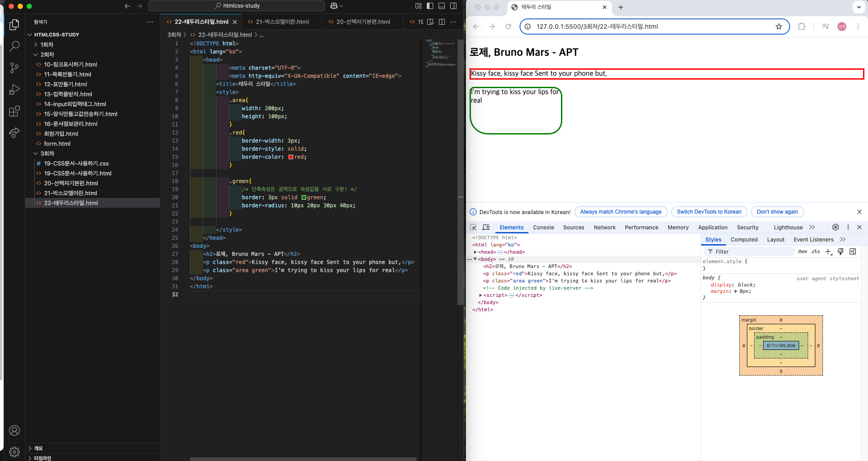Screen dimensions: 868x461
Task: Click the VS Code command center search box
Action: [x=236, y=6]
